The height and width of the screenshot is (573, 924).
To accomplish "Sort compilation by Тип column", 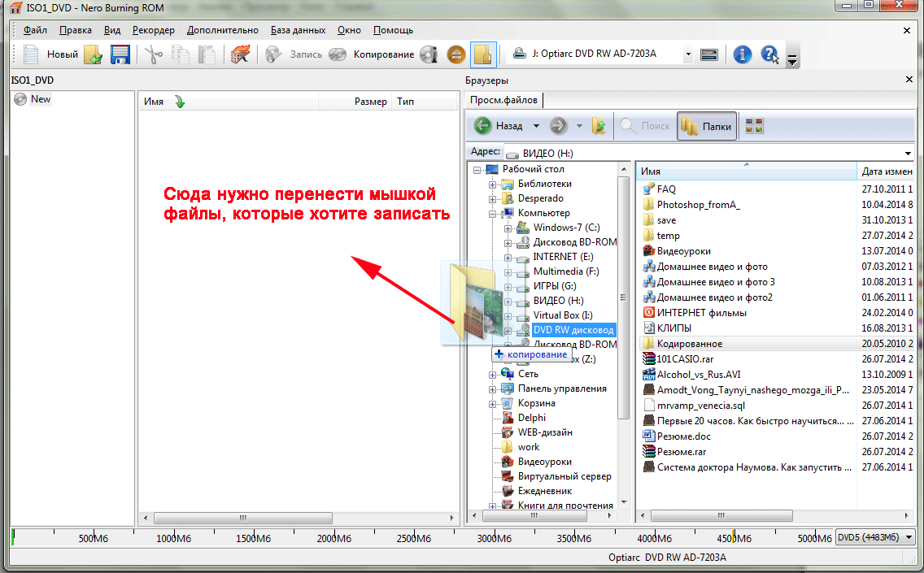I will click(425, 102).
